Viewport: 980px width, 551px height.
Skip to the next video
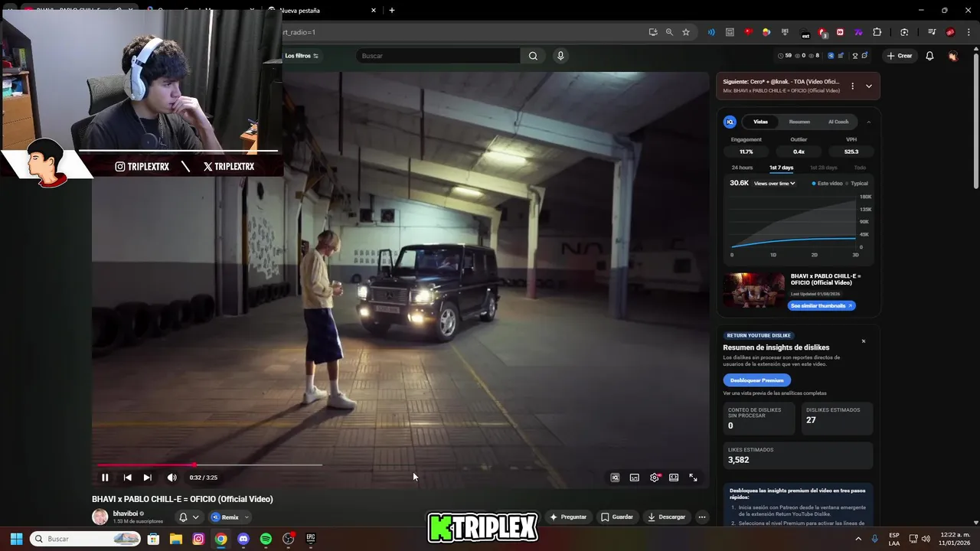point(147,478)
